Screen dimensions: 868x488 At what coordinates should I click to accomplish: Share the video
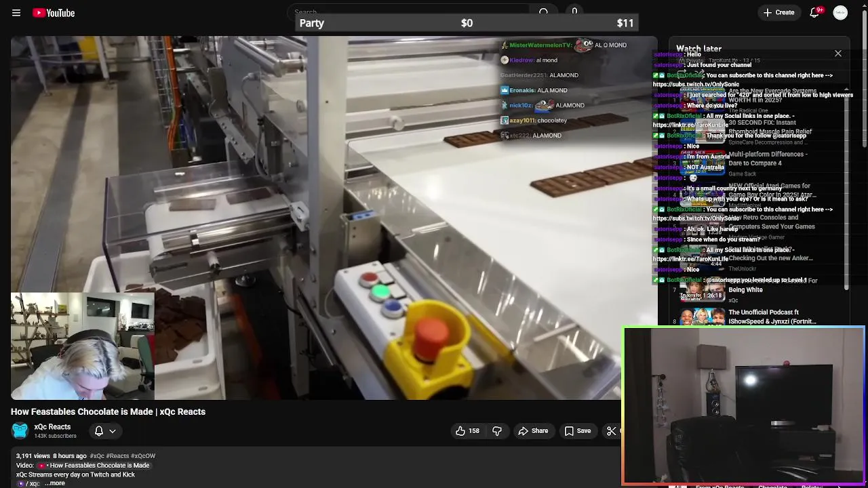click(x=533, y=431)
